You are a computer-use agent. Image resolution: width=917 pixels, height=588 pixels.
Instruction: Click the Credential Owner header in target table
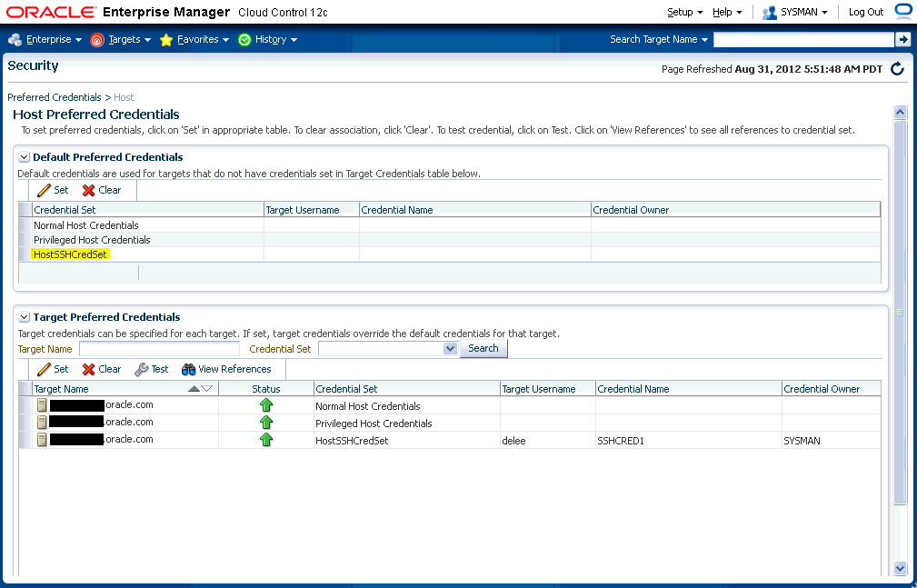pos(831,389)
